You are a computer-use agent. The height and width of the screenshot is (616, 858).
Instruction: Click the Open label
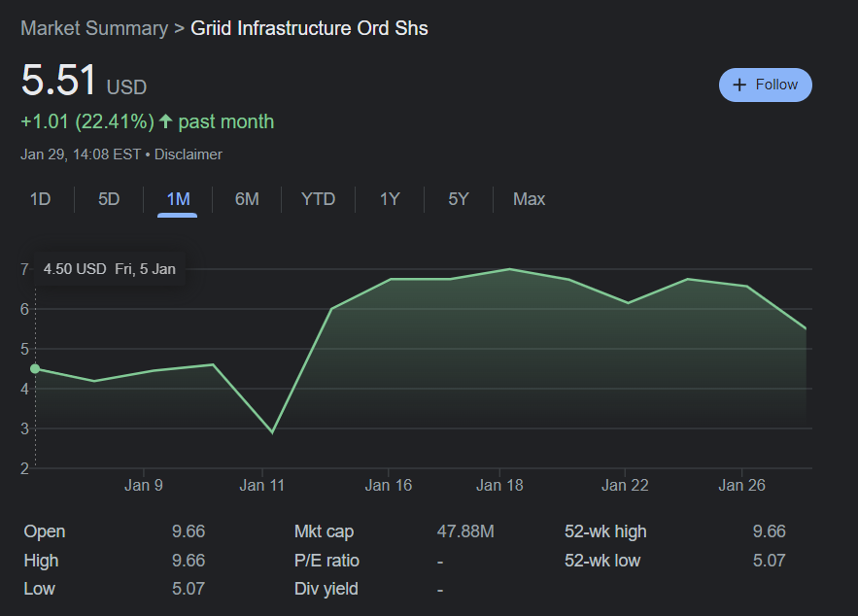(45, 531)
